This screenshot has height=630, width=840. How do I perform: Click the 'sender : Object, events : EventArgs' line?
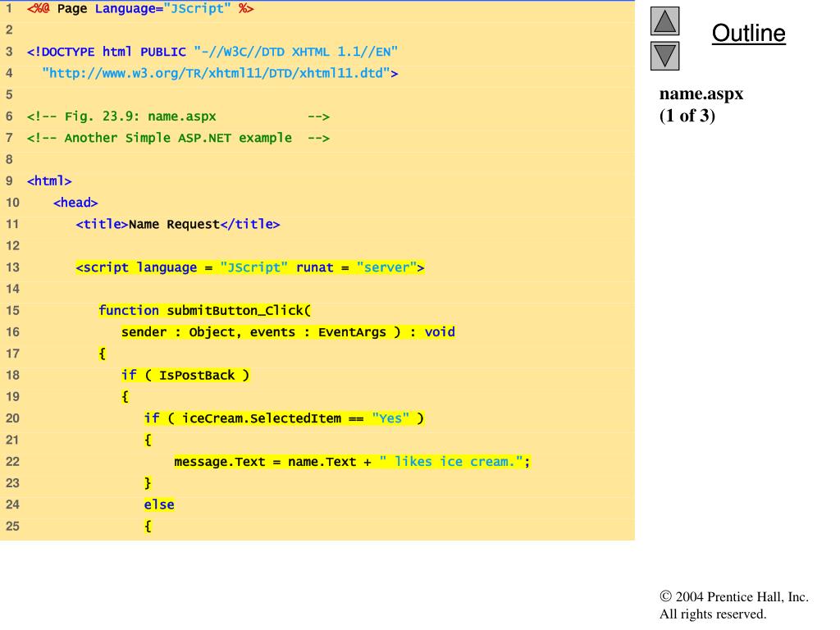point(288,332)
